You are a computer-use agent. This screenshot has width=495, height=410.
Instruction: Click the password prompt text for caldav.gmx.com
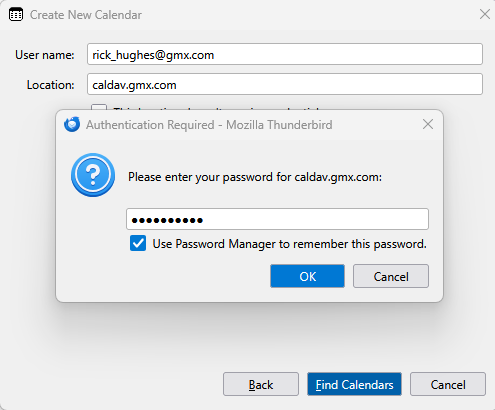click(x=255, y=177)
